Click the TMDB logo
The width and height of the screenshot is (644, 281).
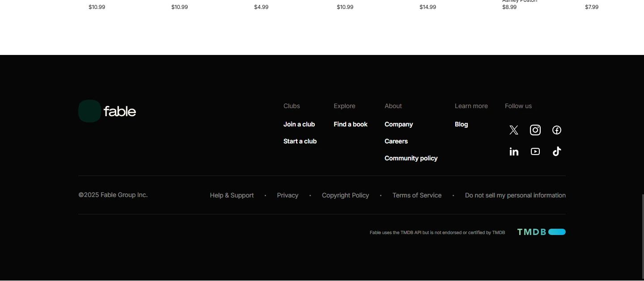541,232
